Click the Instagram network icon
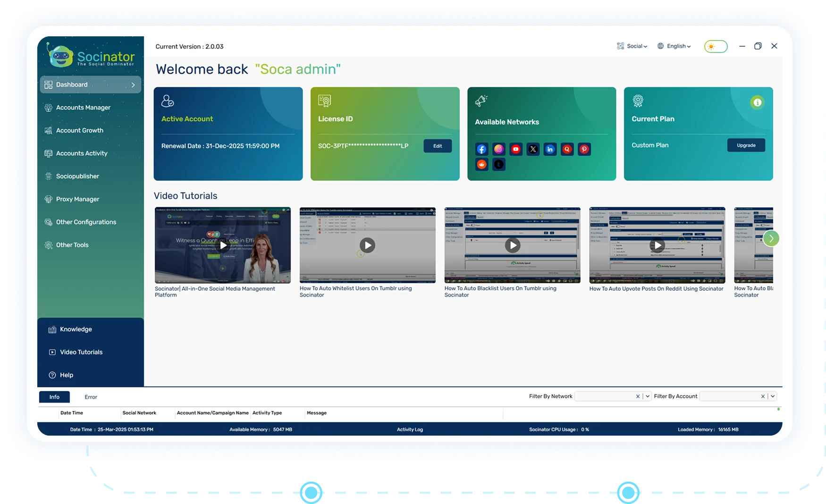 [498, 150]
